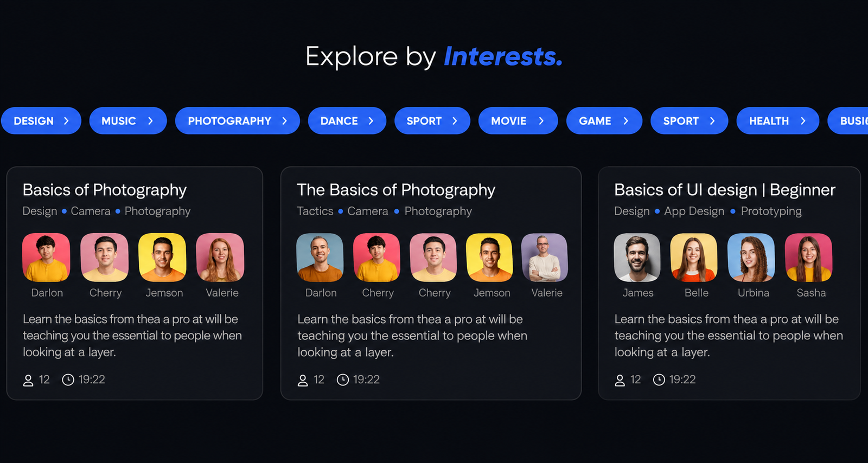Click the clock icon in the first Photography card
Viewport: 868px width, 463px height.
68,380
